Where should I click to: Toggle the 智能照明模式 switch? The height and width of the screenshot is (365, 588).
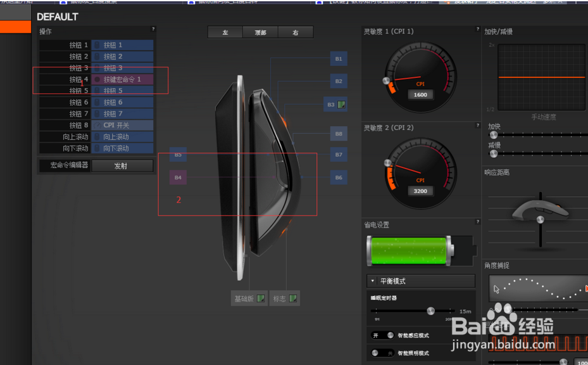382,353
